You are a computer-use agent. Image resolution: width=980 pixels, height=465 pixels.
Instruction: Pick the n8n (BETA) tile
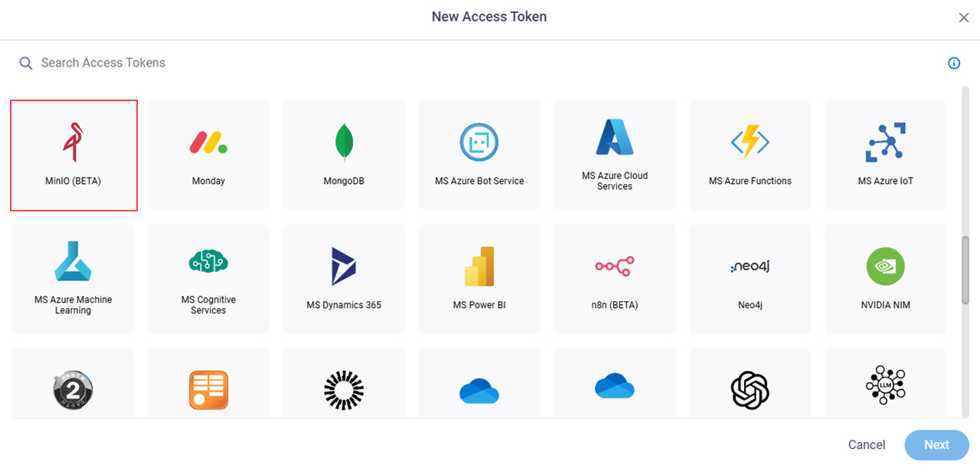pyautogui.click(x=615, y=279)
